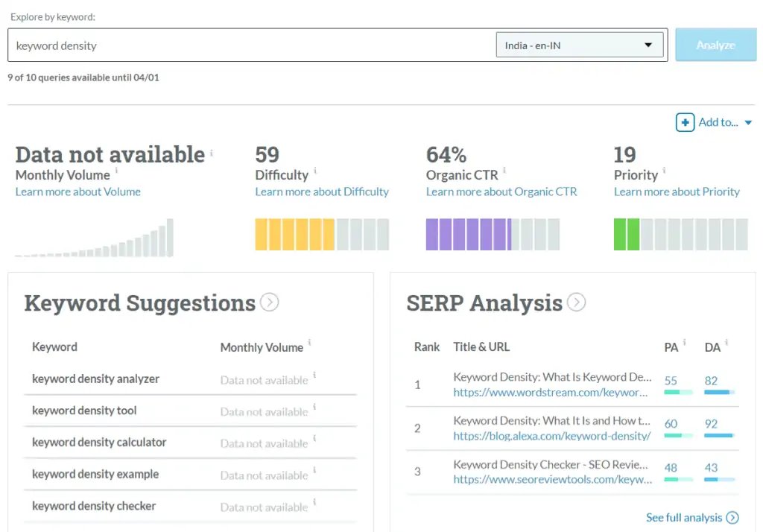The image size is (763, 532).
Task: Open the Learn more about Volume link
Action: click(78, 191)
